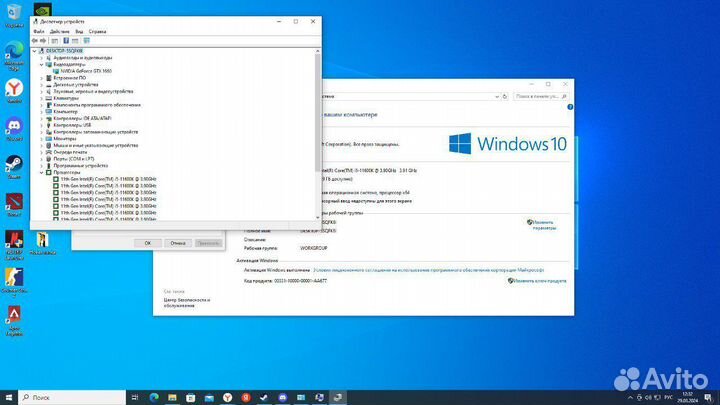Expand the Аудиовходы и аудиовыходы category
Screen dimensions: 720x405
coord(41,58)
